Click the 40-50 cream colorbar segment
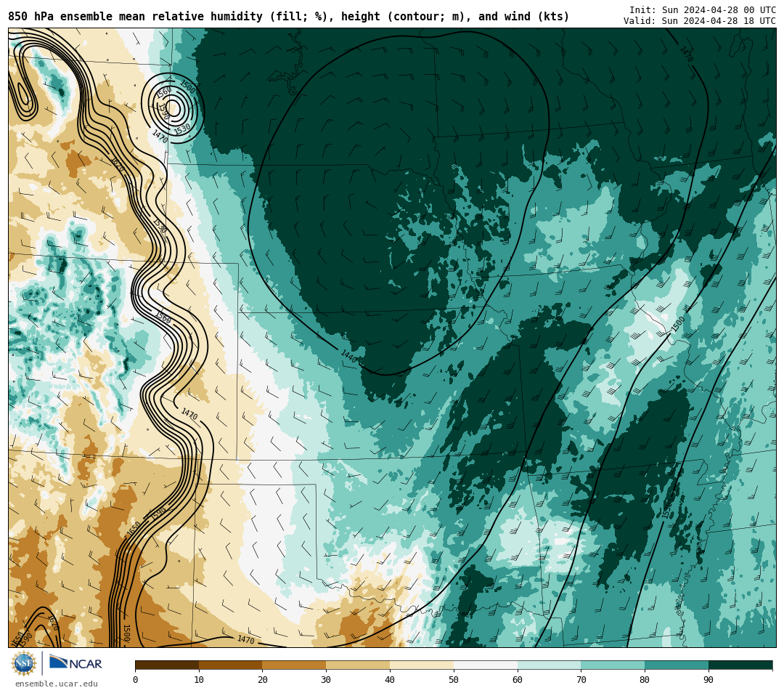 (422, 665)
